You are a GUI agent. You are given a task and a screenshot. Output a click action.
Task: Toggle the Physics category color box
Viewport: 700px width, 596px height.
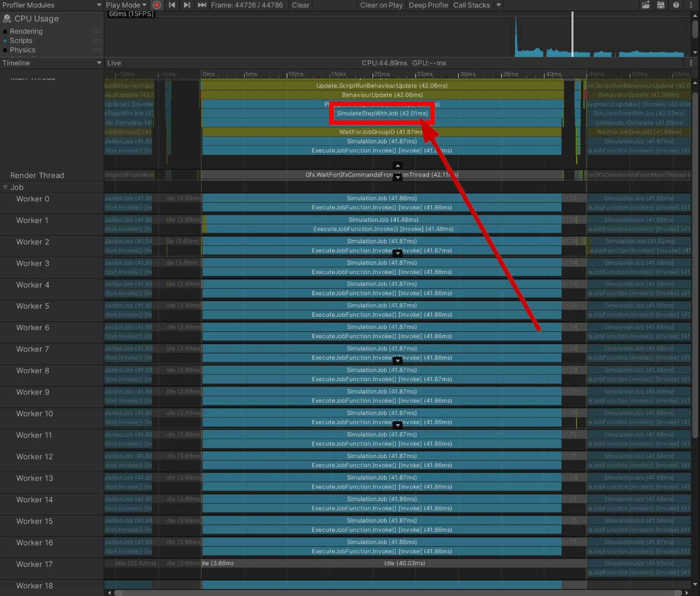5,50
